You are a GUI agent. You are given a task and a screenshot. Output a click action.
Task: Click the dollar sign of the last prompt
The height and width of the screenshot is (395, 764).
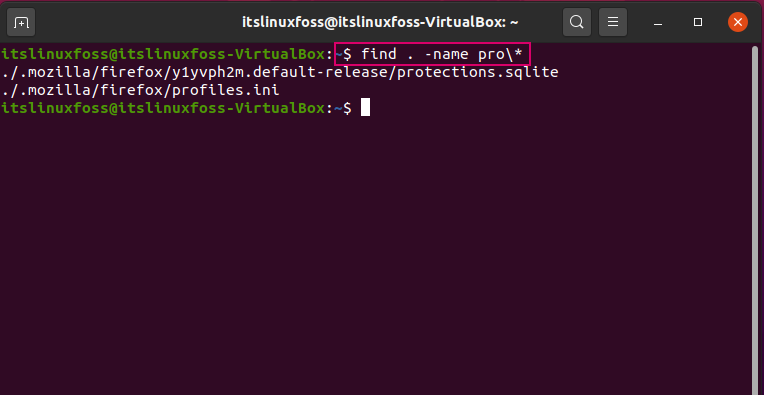click(347, 108)
